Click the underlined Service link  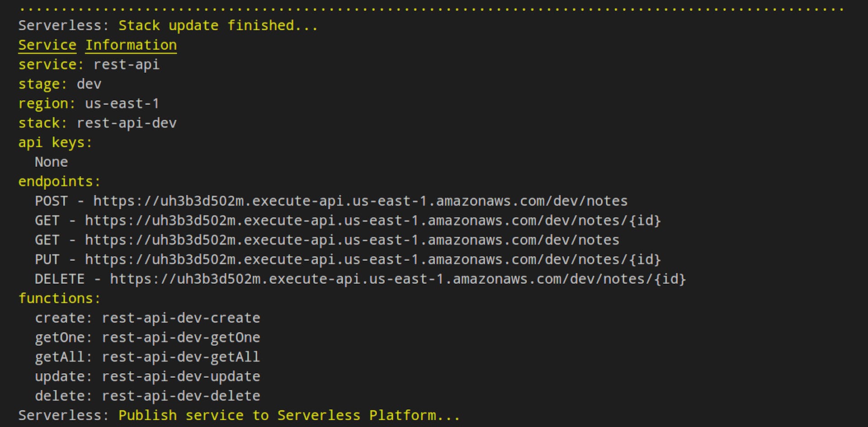pos(47,45)
